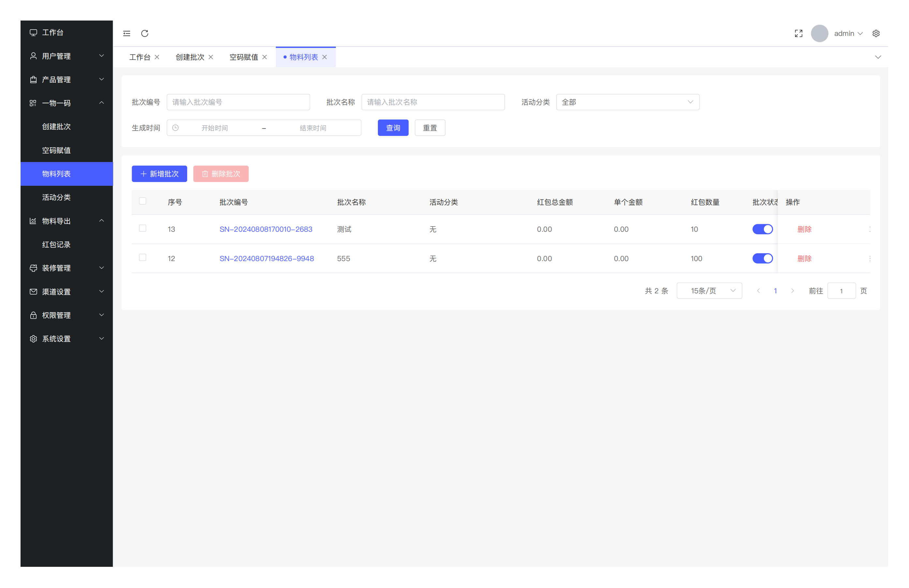
Task: Check the checkbox for row 12
Action: [142, 258]
